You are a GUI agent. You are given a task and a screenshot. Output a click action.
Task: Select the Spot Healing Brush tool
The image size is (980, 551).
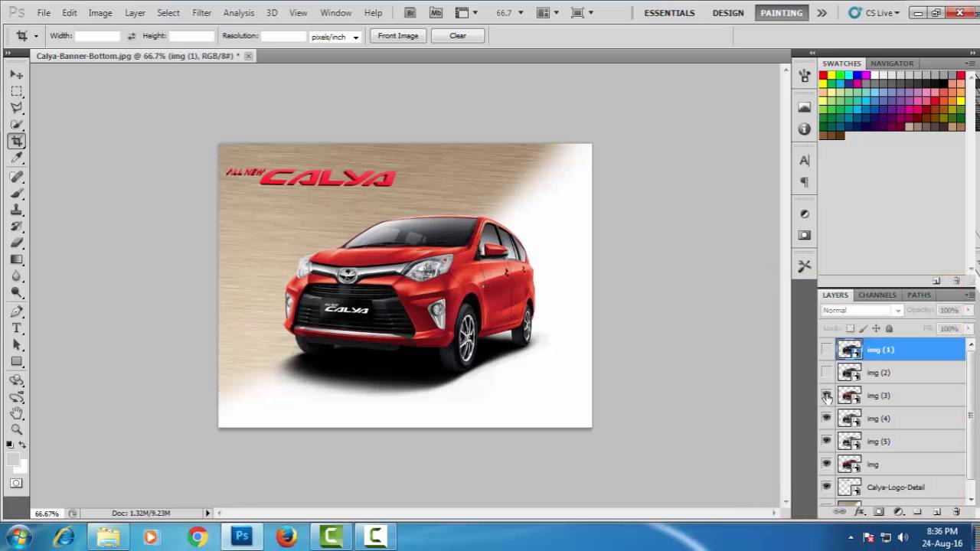click(x=17, y=177)
